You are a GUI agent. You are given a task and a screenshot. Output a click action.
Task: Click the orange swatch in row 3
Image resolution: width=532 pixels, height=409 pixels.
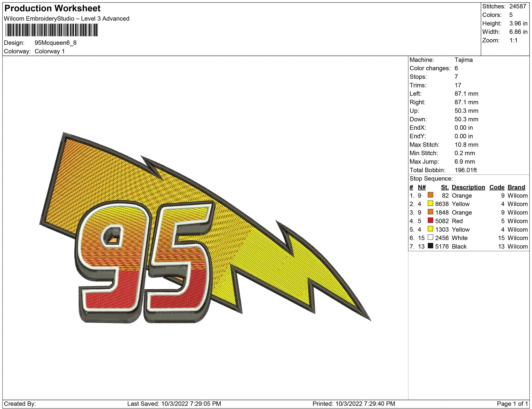(x=430, y=212)
